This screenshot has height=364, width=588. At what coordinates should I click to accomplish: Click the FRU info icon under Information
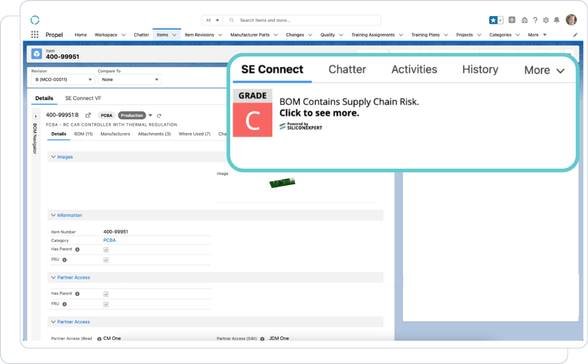pos(64,260)
